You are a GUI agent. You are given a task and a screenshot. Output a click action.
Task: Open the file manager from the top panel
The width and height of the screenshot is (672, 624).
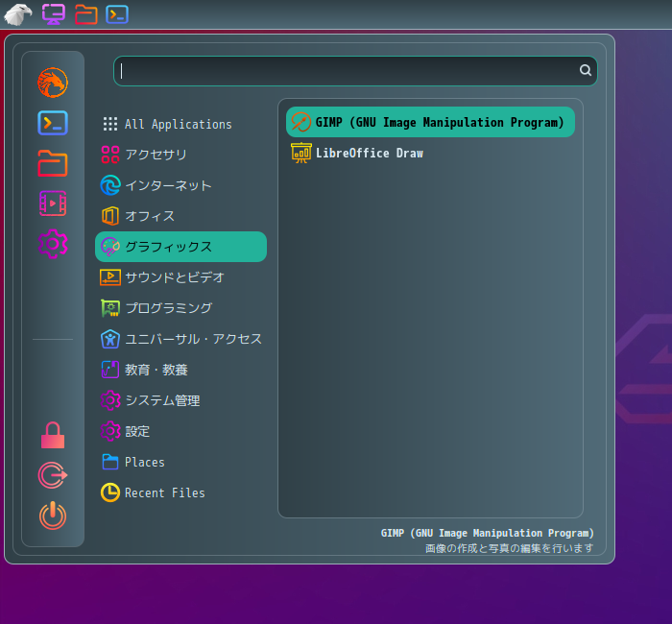tap(85, 14)
